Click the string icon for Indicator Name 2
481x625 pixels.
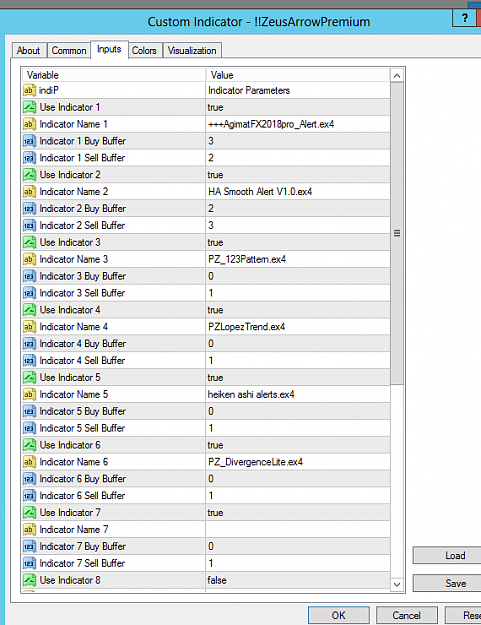29,192
